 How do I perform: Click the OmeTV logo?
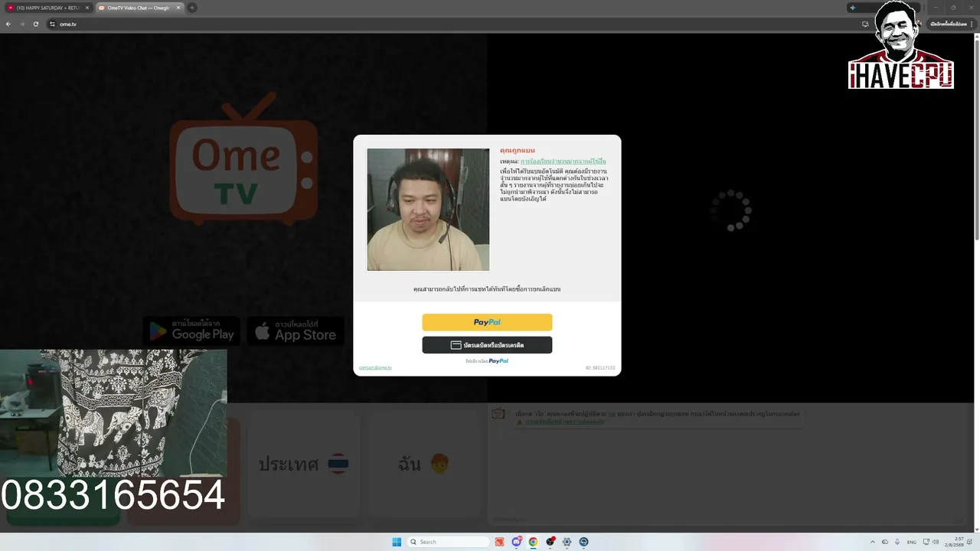point(243,159)
